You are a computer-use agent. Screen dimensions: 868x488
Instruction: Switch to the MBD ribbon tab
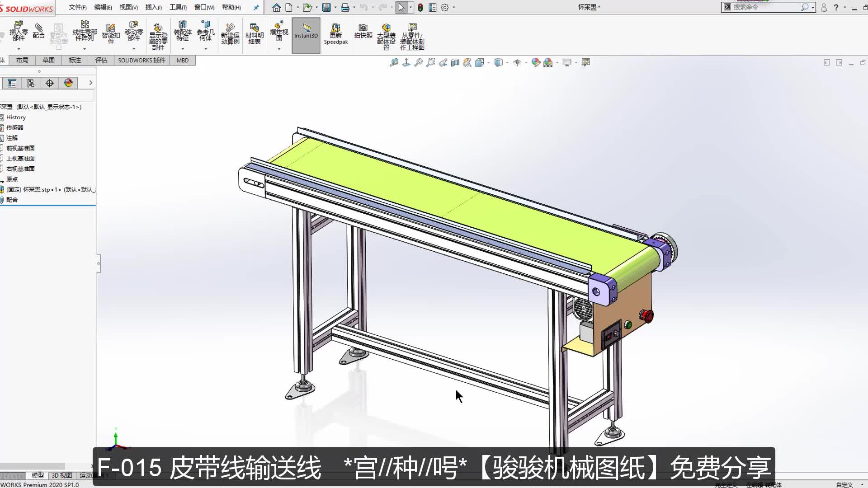[183, 60]
